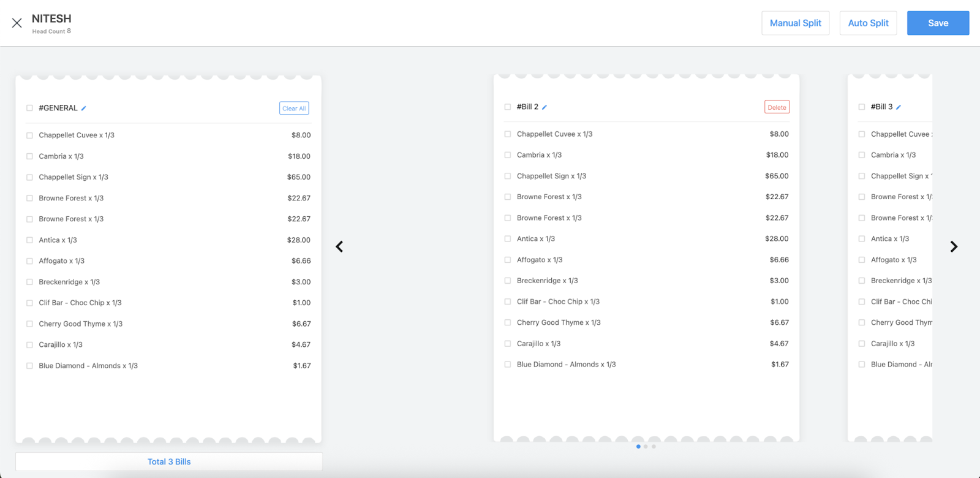Save the split bills

[x=938, y=23]
